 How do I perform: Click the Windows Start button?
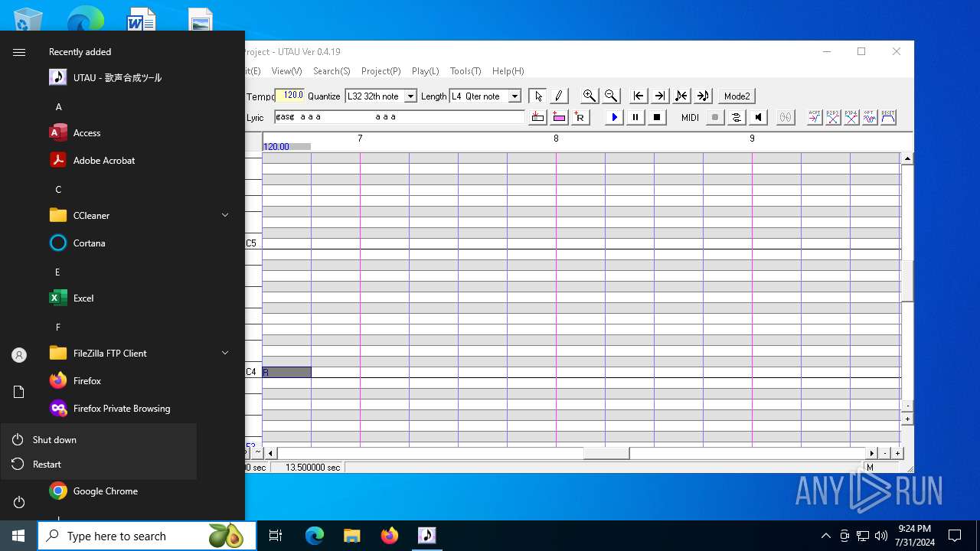(x=18, y=536)
